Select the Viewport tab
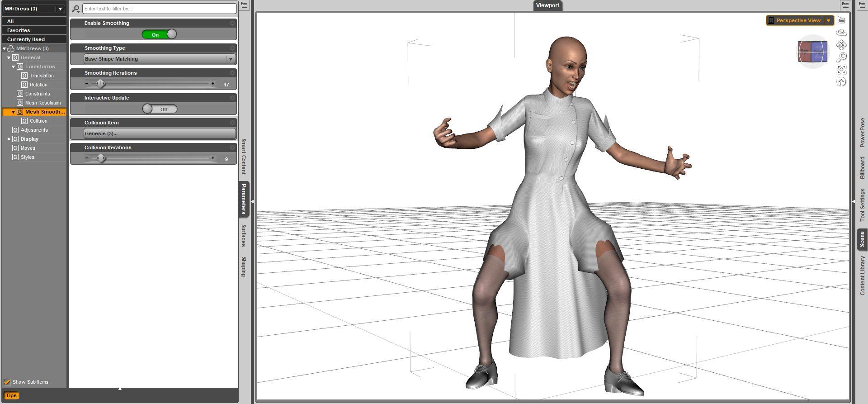Viewport: 868px width, 404px height. click(547, 5)
